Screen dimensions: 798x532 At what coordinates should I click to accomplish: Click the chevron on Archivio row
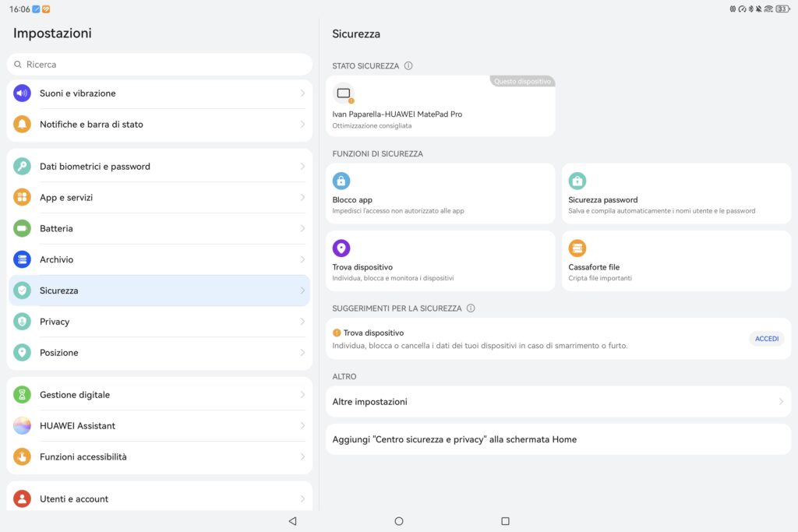[302, 259]
